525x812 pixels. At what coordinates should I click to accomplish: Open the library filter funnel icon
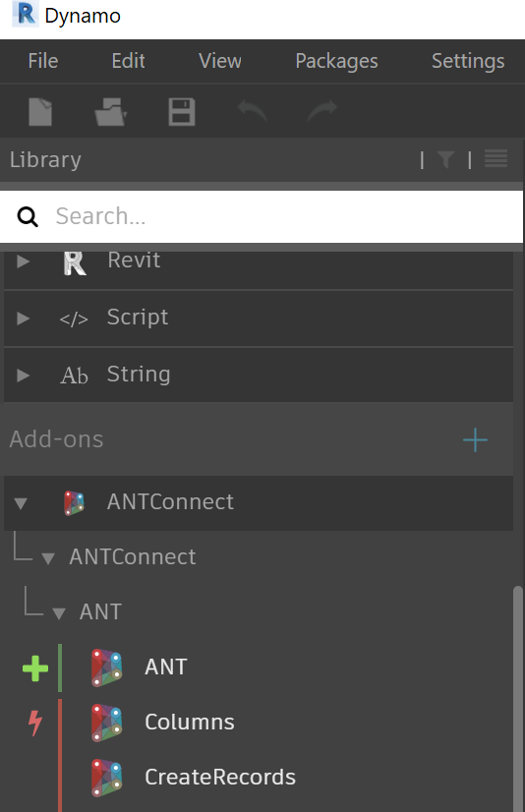(x=445, y=159)
